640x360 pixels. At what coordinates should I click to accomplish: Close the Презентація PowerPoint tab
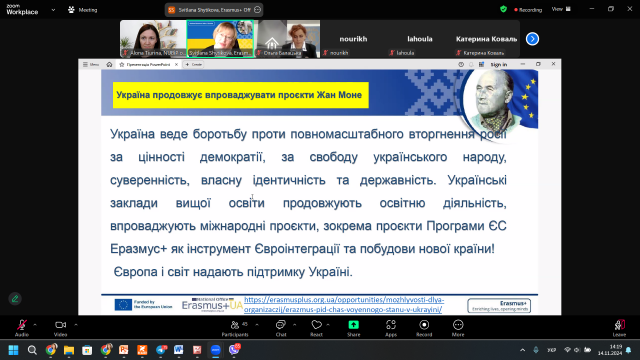pyautogui.click(x=176, y=64)
